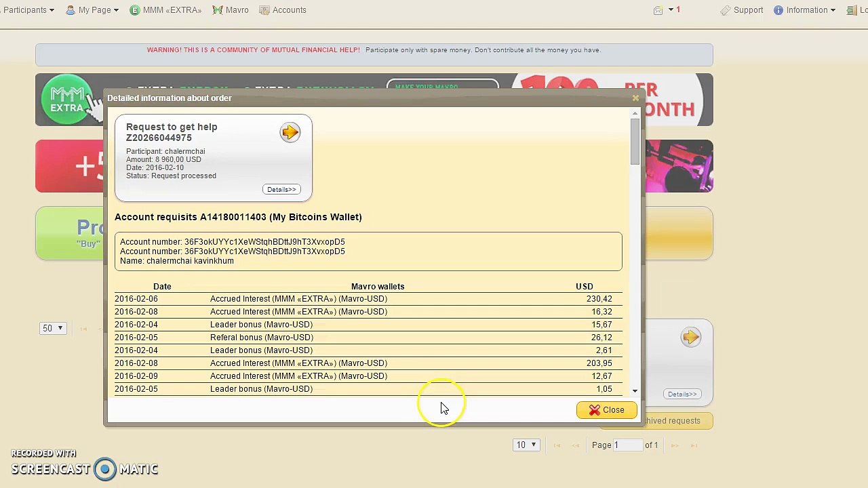Click the amount 26,12
Screen dimensions: 868x488
601,338
